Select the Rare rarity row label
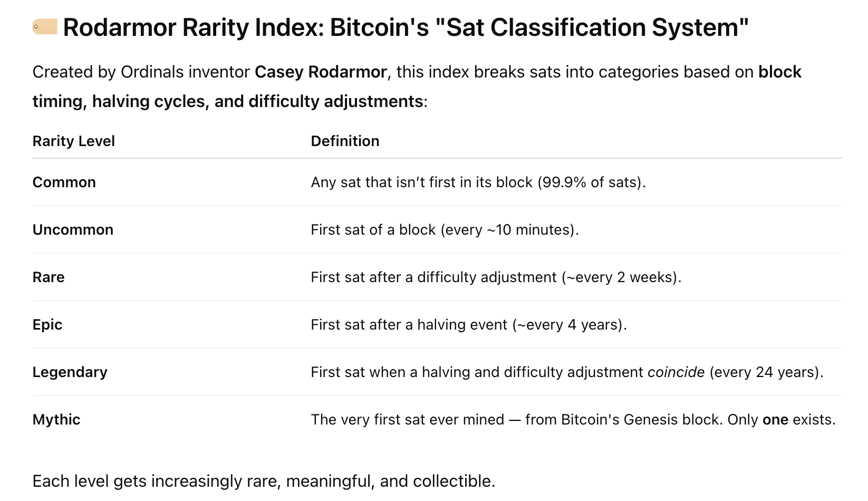Image resolution: width=868 pixels, height=501 pixels. click(49, 277)
